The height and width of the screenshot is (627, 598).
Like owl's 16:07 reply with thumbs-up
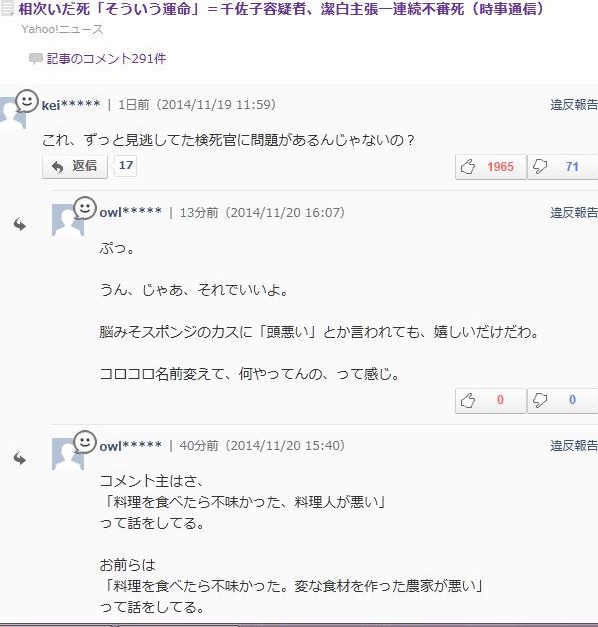(468, 400)
